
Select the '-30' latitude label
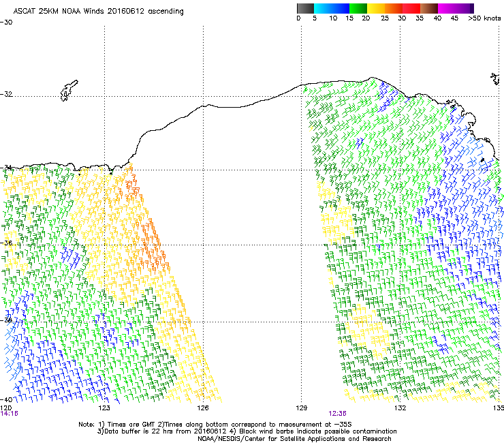[x=6, y=22]
